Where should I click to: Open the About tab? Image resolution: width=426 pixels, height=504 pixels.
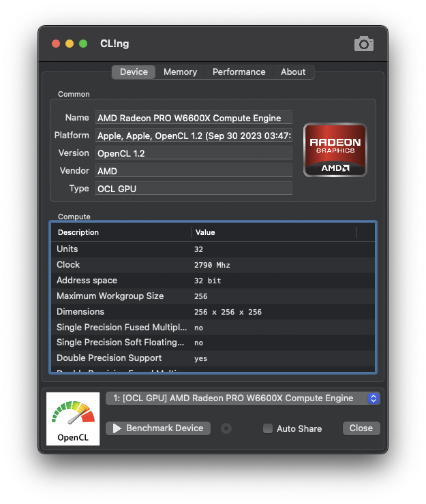293,72
